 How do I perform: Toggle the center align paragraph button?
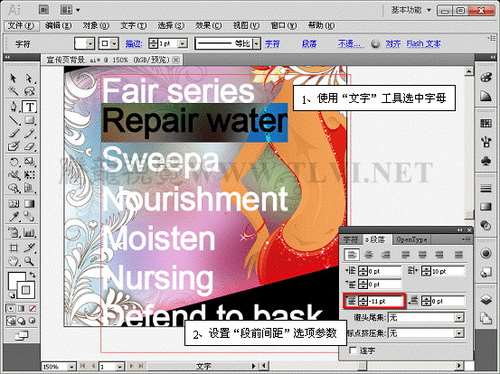[369, 255]
